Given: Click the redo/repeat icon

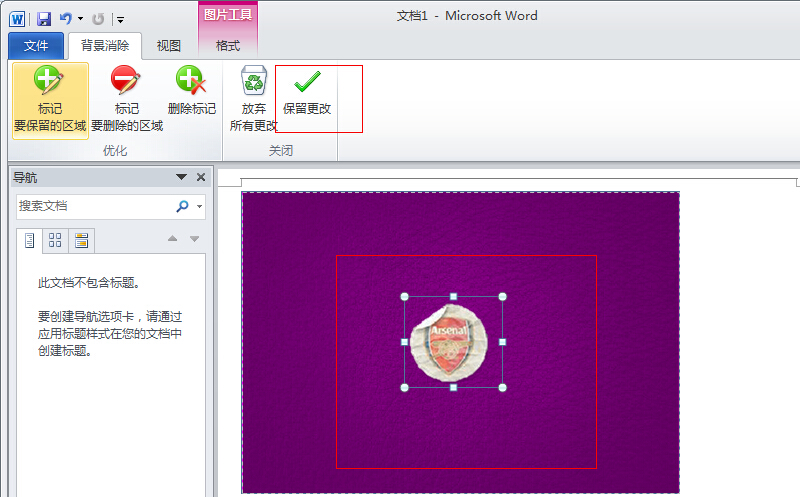Looking at the screenshot, I should pos(97,19).
